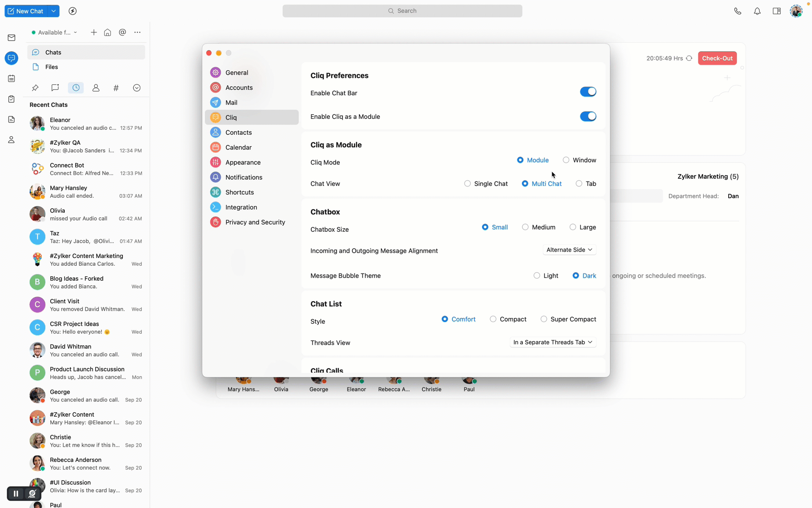Show conversations filter bubble icon
The image size is (812, 508).
point(55,88)
